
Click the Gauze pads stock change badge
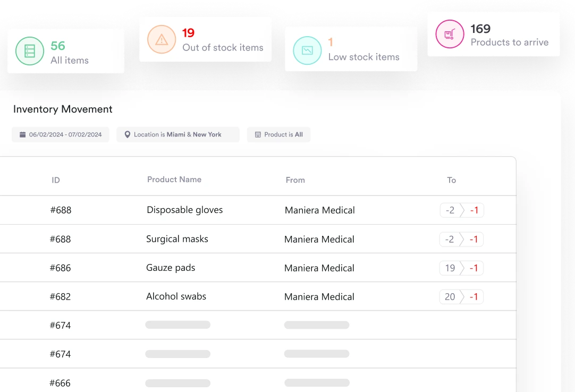tap(461, 268)
